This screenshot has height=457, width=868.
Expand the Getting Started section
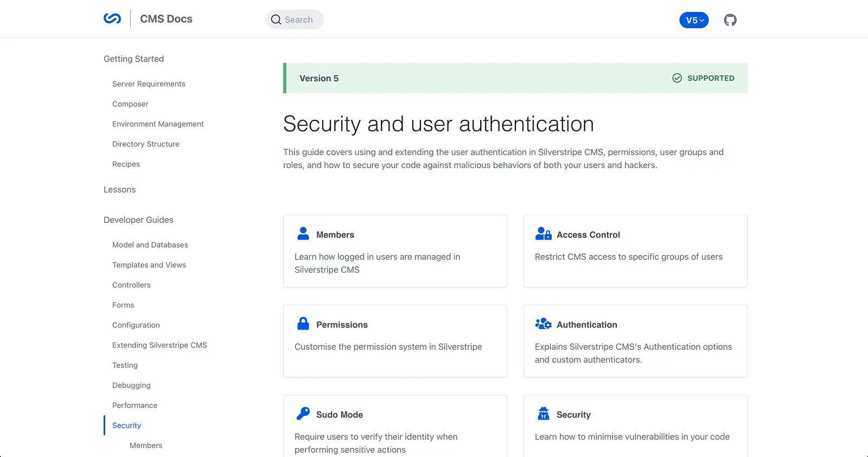133,59
